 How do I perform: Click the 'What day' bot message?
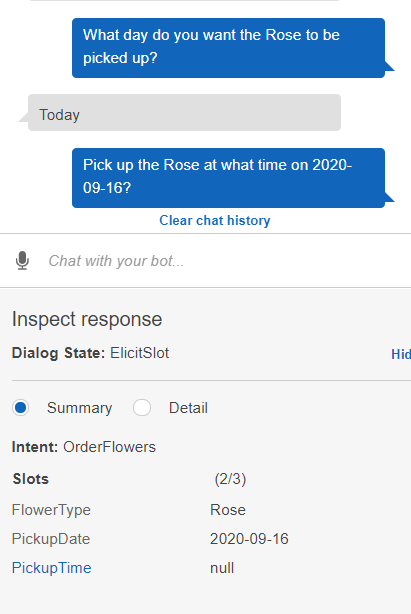228,48
